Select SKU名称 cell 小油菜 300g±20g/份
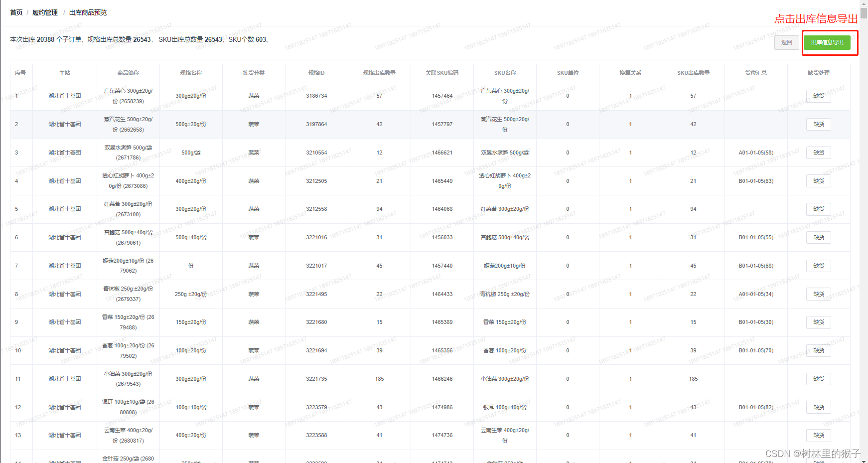 (x=505, y=379)
